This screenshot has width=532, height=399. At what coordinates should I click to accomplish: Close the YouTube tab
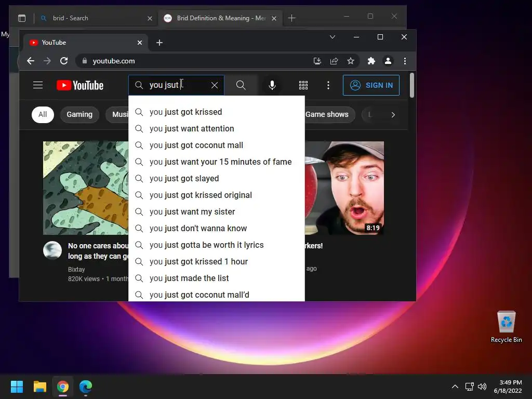139,43
